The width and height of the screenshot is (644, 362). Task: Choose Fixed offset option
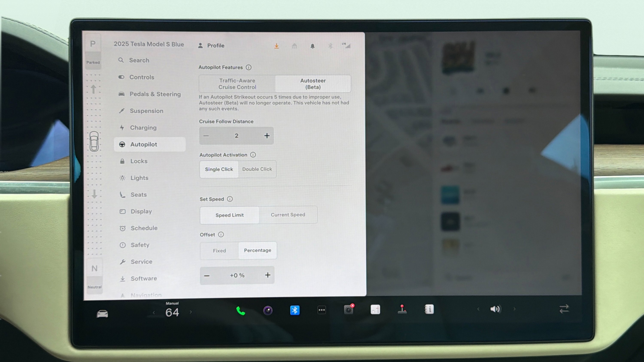coord(219,251)
